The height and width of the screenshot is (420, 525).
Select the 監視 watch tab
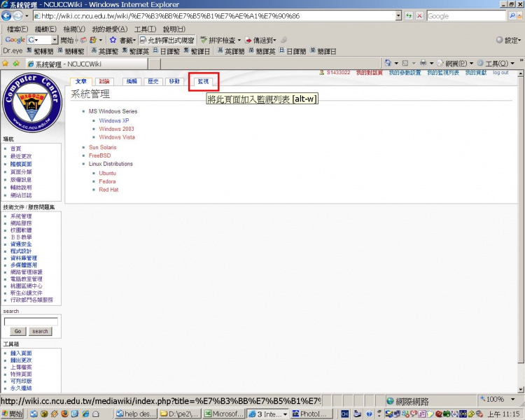(x=203, y=81)
